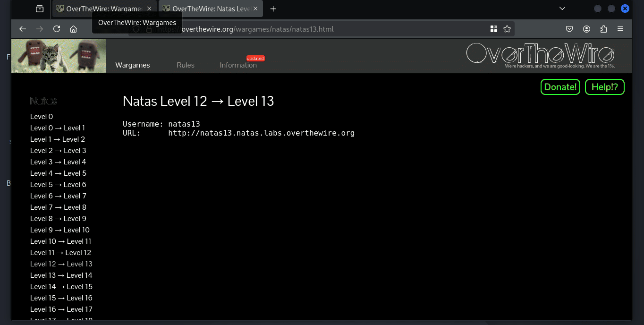Bookmark this page with star icon
This screenshot has height=325, width=644.
[x=507, y=29]
